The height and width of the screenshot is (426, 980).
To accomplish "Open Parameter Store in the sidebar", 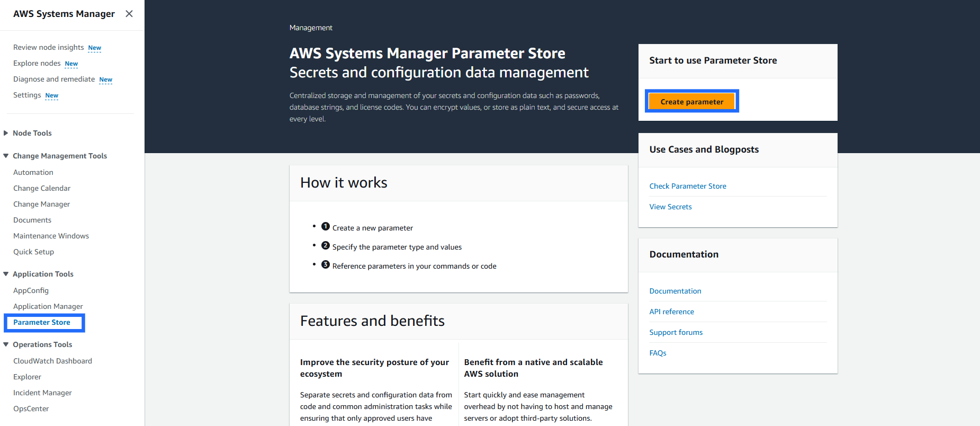I will (x=42, y=322).
